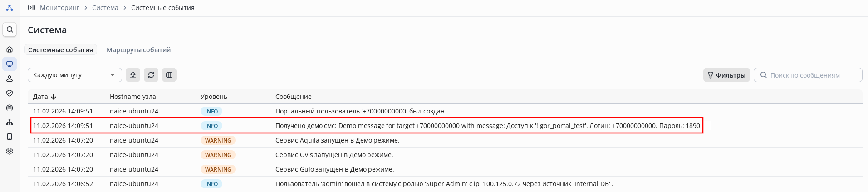
Task: Open the network topology sidebar icon
Action: [x=10, y=122]
